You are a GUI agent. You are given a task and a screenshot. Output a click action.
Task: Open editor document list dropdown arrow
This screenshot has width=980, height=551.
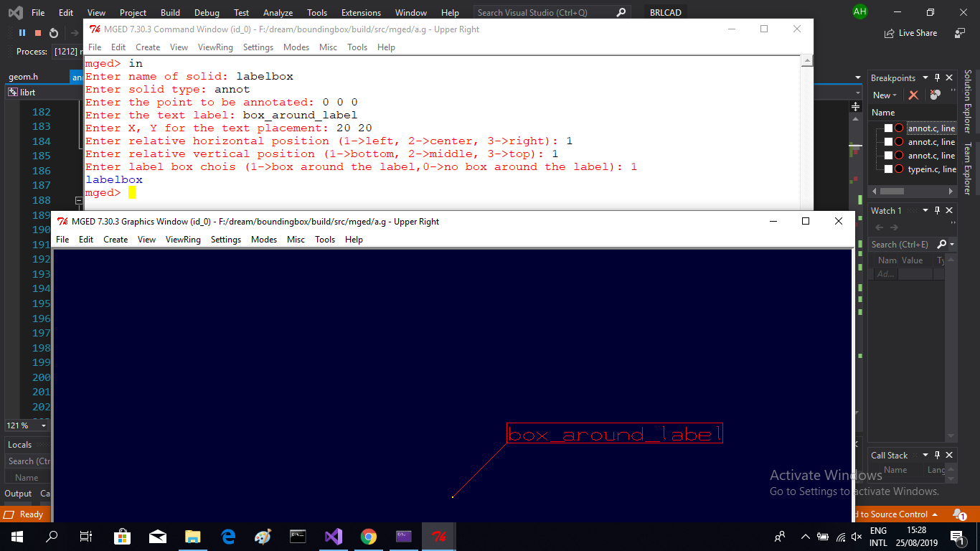[858, 77]
